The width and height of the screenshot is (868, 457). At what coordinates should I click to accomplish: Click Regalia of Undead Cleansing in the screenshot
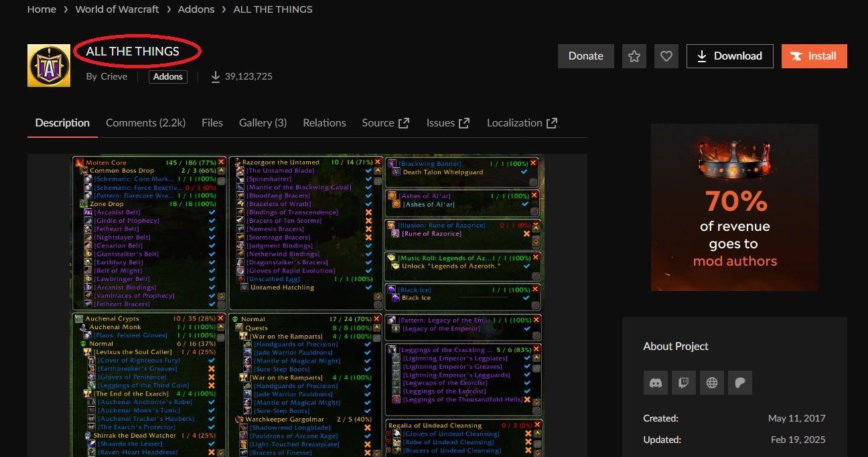click(435, 426)
